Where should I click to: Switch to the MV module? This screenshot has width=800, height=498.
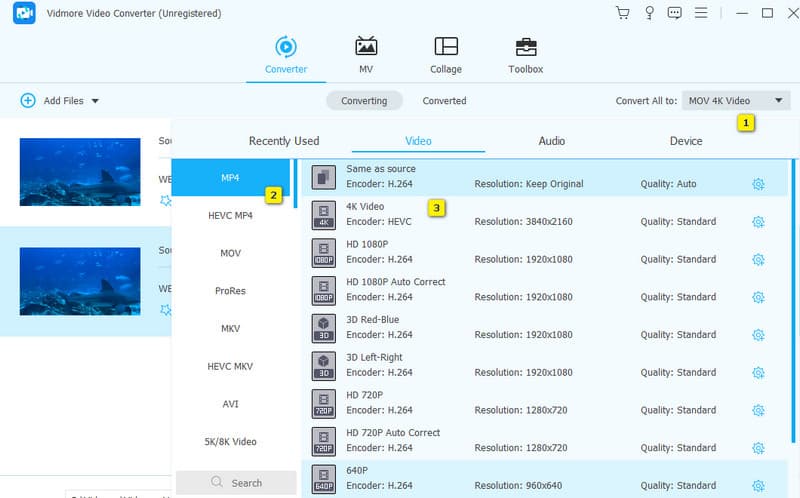click(x=366, y=55)
